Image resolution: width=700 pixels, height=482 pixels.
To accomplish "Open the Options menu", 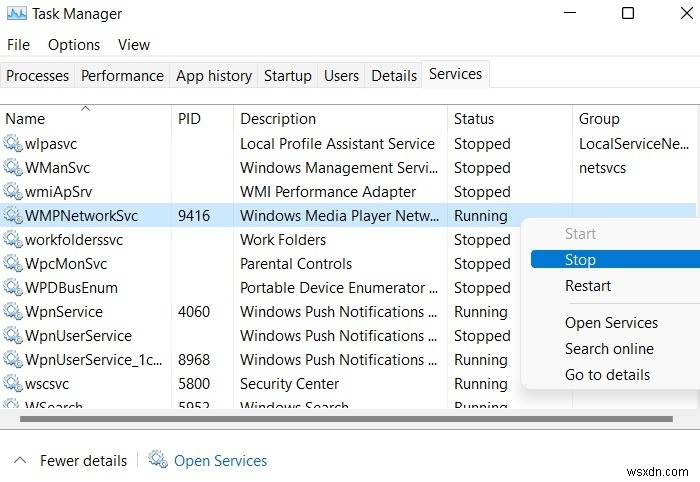I will [x=74, y=45].
